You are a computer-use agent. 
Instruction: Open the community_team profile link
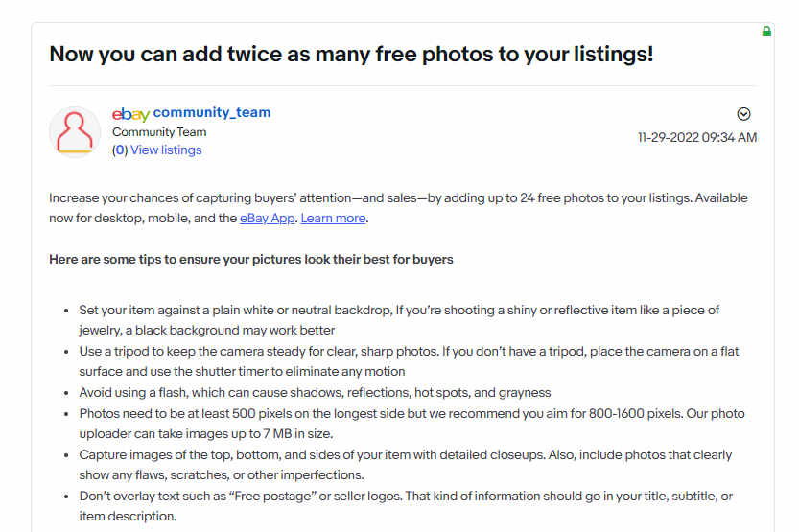click(211, 112)
